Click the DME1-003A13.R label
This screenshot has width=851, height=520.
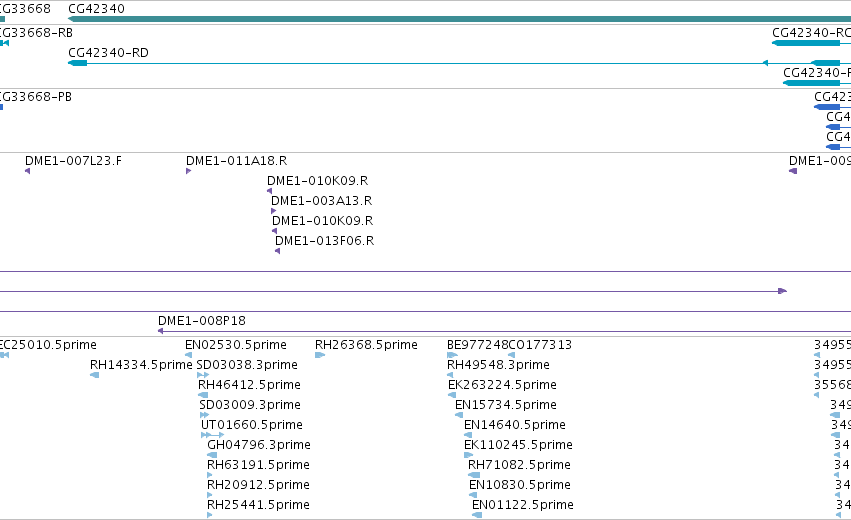[321, 201]
